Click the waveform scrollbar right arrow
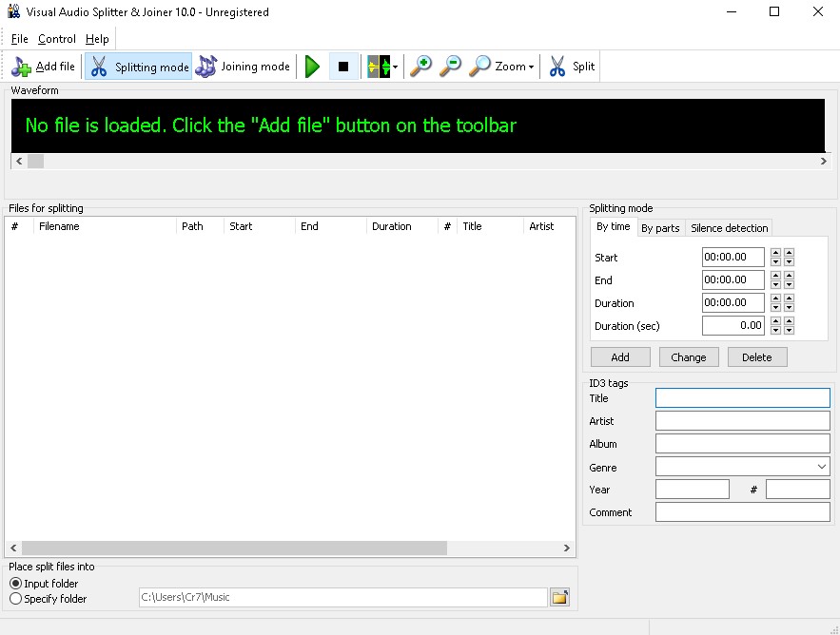The height and width of the screenshot is (635, 840). [824, 161]
